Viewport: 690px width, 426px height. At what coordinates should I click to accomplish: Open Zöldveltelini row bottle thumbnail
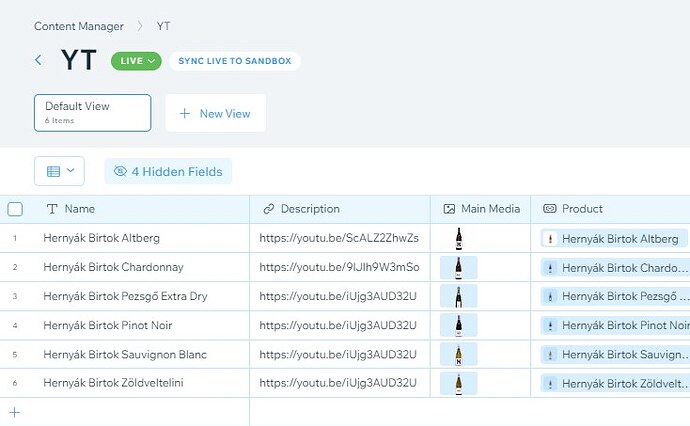[459, 384]
